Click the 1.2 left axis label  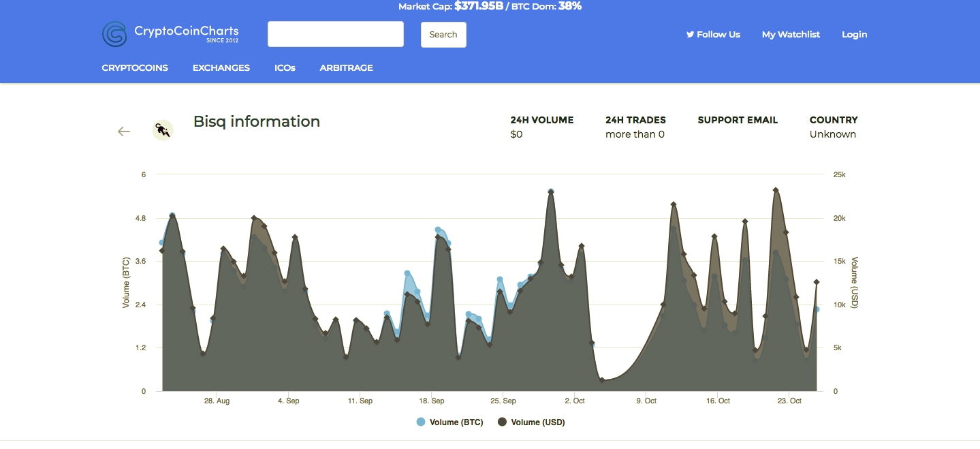coord(141,348)
